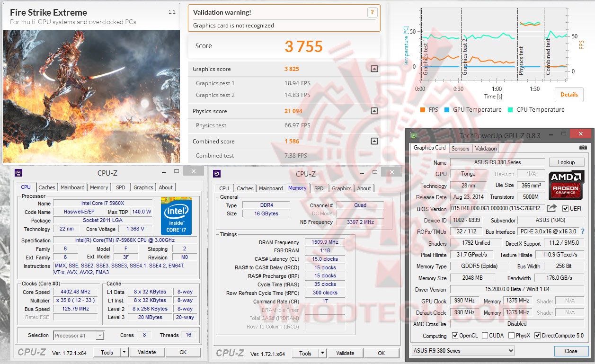595x364 pixels.
Task: Open the About tab in left CPU-Z
Action: click(166, 187)
